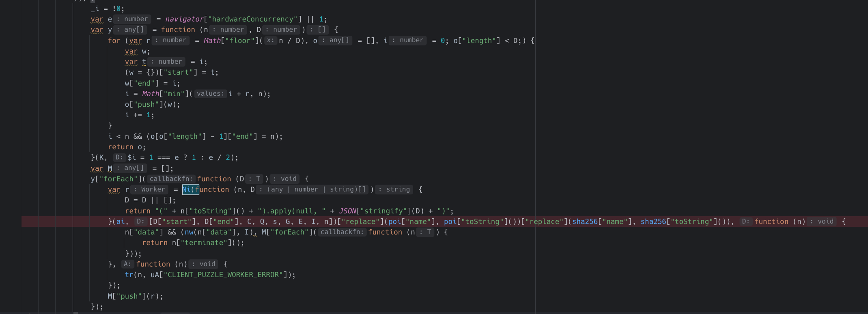868x314 pixels.
Task: Click the "M["push"](r);" statement
Action: click(x=135, y=296)
